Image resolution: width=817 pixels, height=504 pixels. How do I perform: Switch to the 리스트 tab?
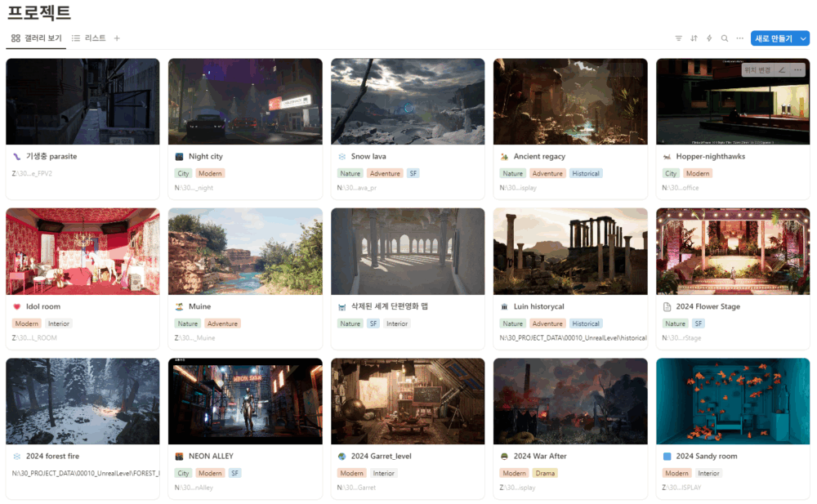[88, 38]
